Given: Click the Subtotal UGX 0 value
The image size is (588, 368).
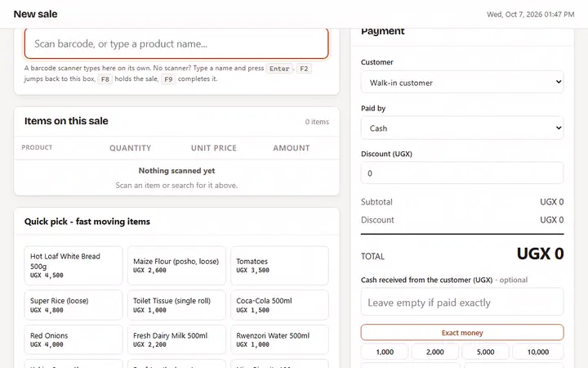Looking at the screenshot, I should [551, 202].
